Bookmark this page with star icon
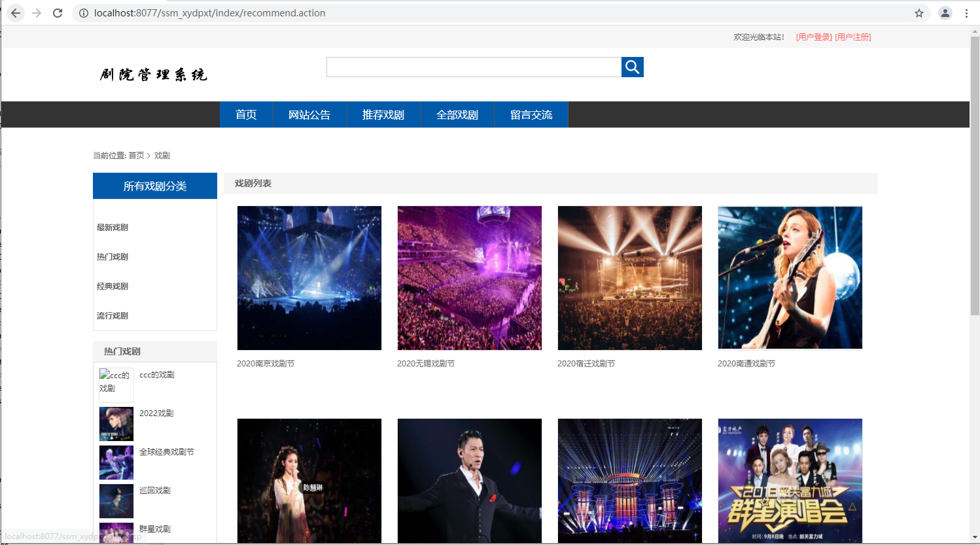 919,13
